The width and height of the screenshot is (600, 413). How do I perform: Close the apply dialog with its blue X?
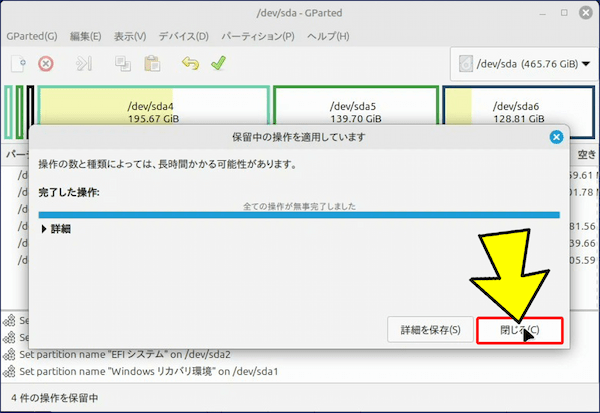click(556, 136)
